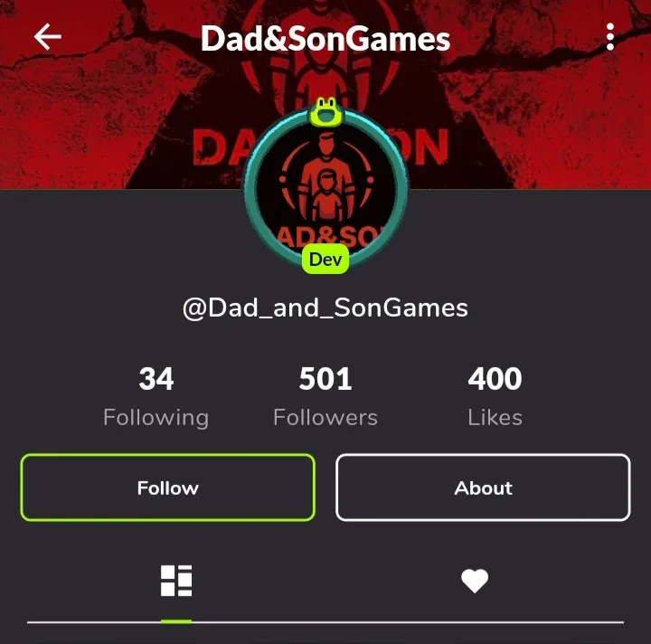
Task: Select the Likes label
Action: [495, 417]
